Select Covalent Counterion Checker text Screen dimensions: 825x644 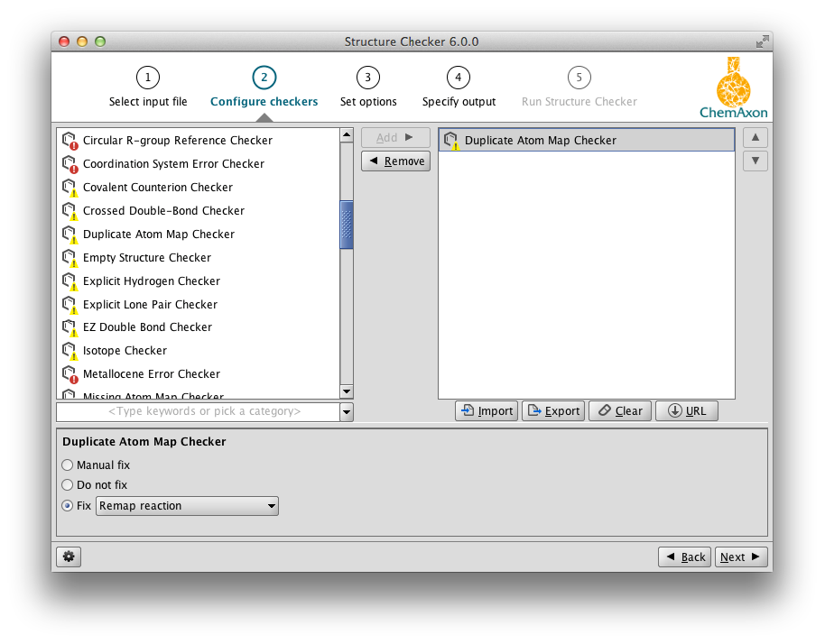pyautogui.click(x=158, y=187)
